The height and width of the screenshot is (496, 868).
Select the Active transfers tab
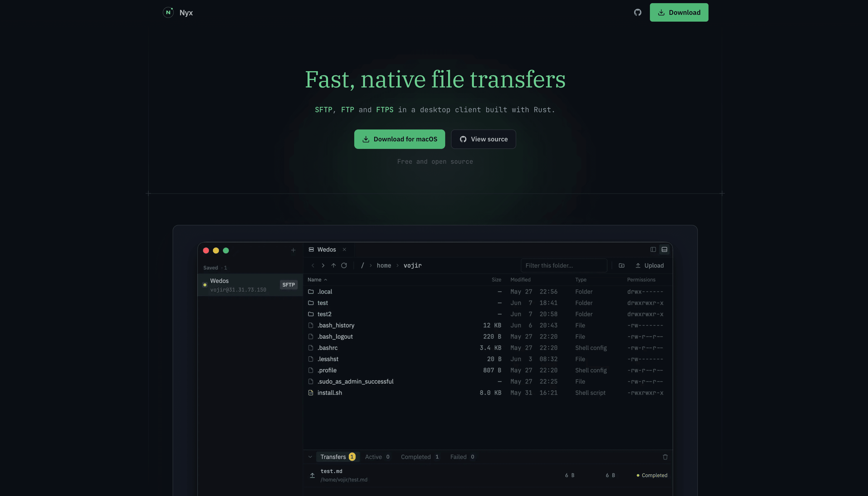(x=377, y=457)
